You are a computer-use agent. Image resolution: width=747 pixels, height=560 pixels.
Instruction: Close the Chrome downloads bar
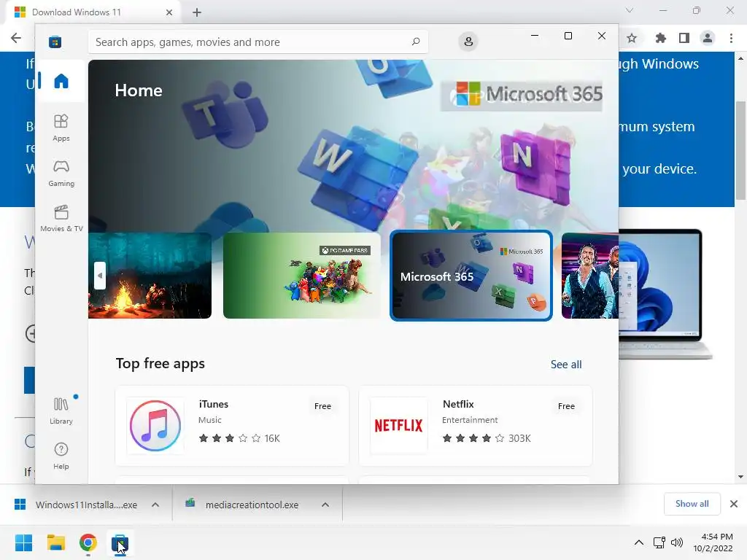[x=734, y=504]
